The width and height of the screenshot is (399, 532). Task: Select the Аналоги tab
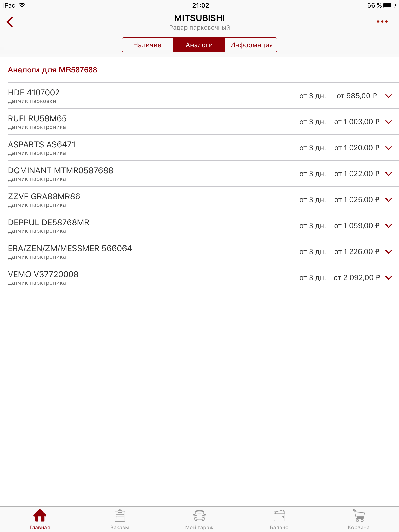point(199,45)
